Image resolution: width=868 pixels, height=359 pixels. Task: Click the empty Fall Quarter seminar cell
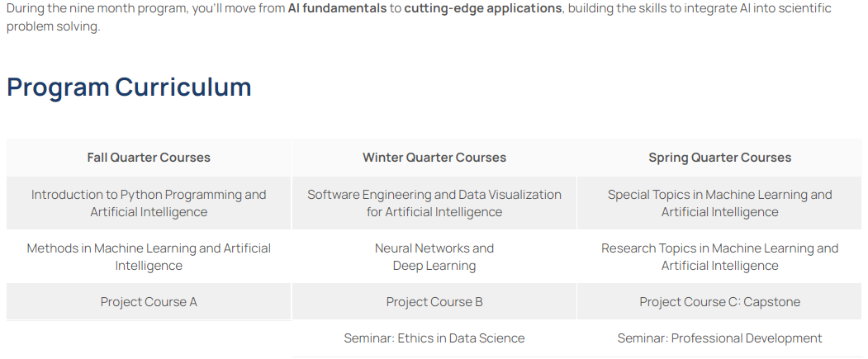pyautogui.click(x=149, y=338)
